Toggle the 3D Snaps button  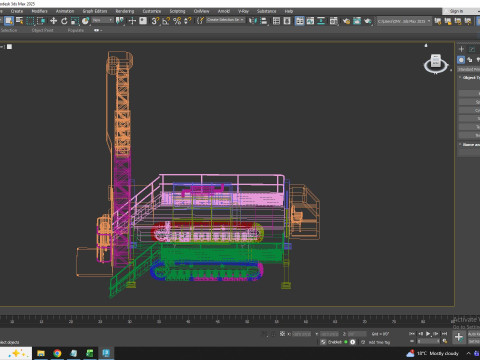point(155,21)
